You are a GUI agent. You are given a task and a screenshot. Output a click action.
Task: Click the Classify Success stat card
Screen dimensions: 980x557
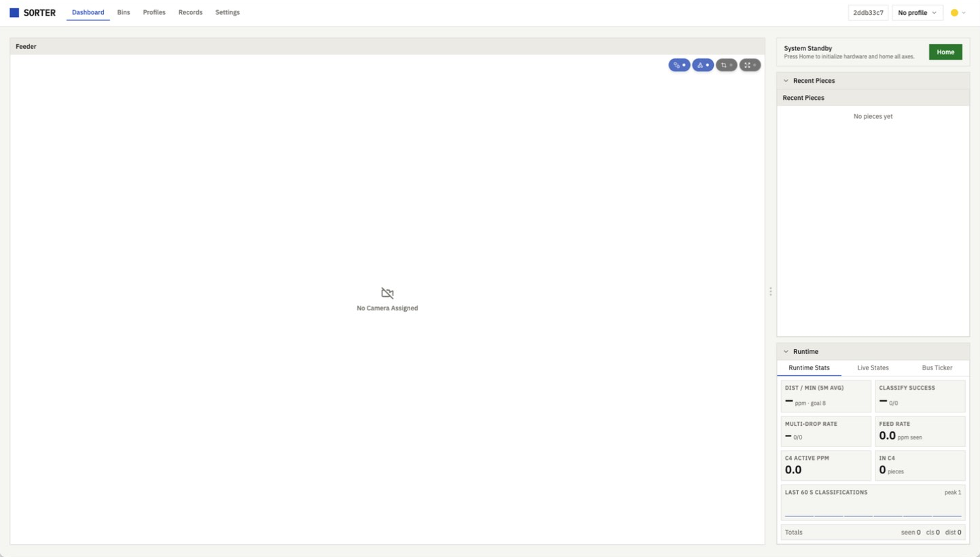click(x=920, y=396)
